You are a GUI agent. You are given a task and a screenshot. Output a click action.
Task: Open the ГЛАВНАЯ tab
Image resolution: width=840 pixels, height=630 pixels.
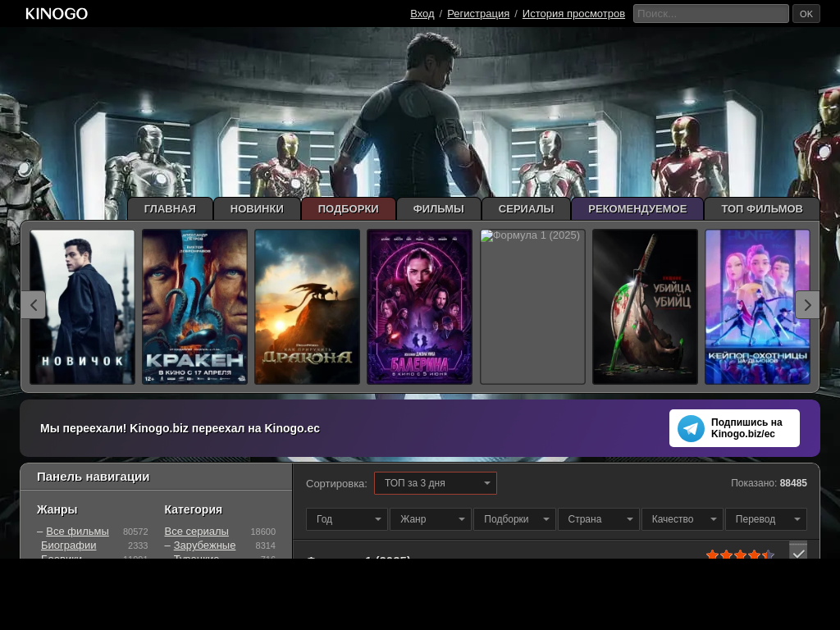[170, 209]
